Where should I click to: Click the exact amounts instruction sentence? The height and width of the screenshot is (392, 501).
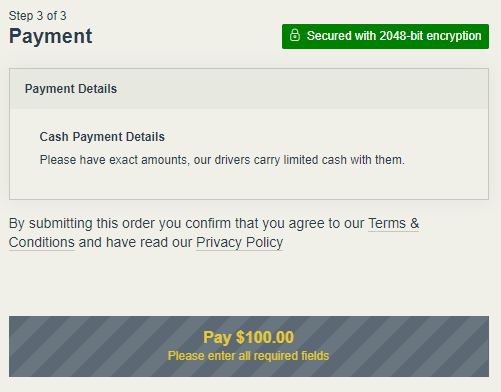(x=222, y=160)
